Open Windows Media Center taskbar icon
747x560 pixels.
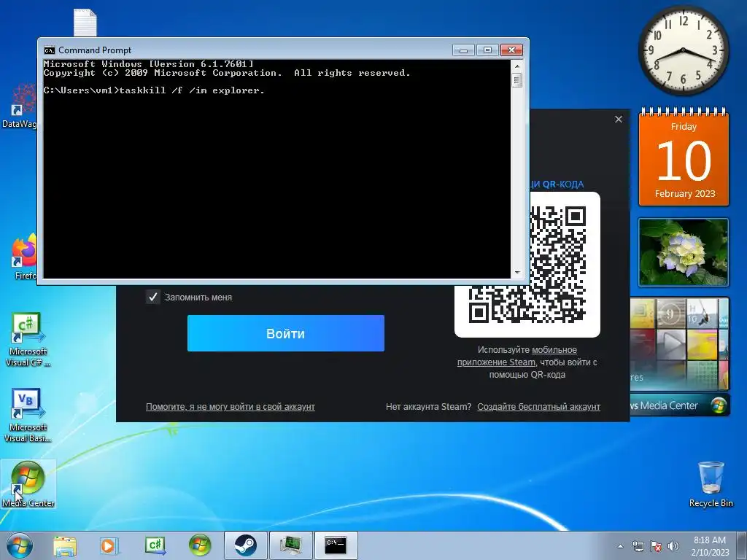tap(200, 545)
